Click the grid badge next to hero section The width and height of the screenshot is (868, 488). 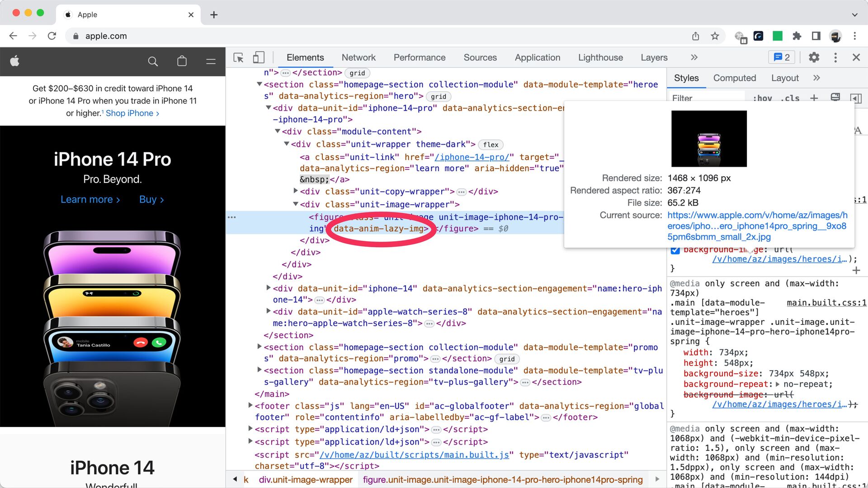click(x=438, y=96)
